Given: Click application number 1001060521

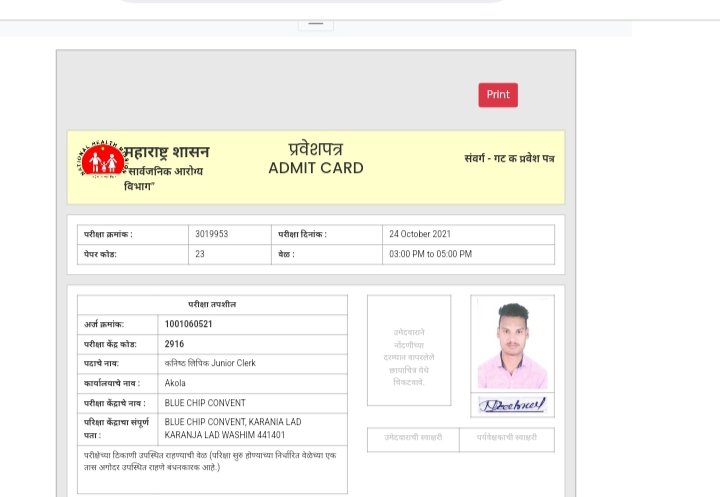Looking at the screenshot, I should point(188,324).
